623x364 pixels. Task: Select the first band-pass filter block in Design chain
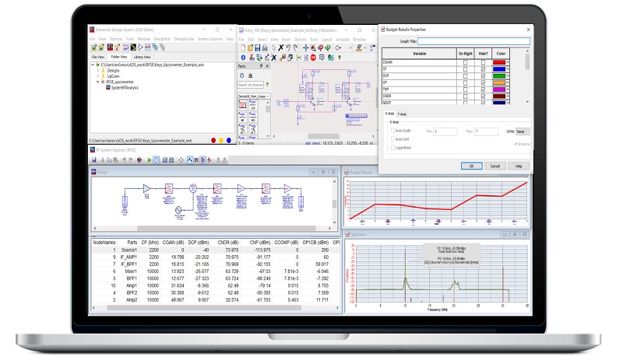(x=168, y=188)
